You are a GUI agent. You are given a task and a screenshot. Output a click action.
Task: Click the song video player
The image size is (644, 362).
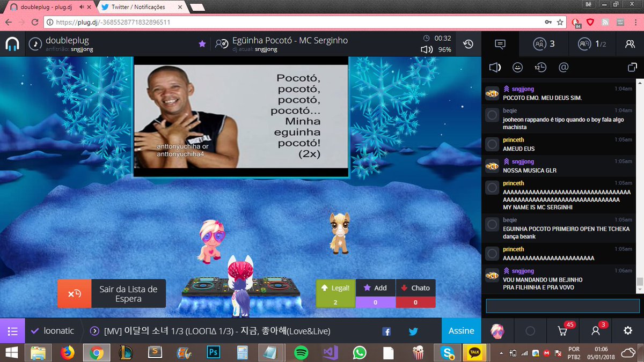(x=241, y=117)
